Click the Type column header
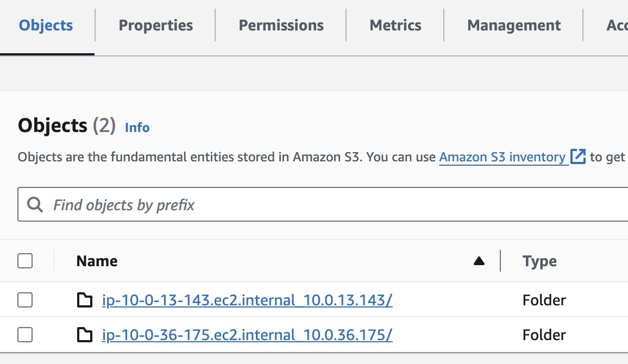Viewport: 628px width, 364px height. (539, 261)
